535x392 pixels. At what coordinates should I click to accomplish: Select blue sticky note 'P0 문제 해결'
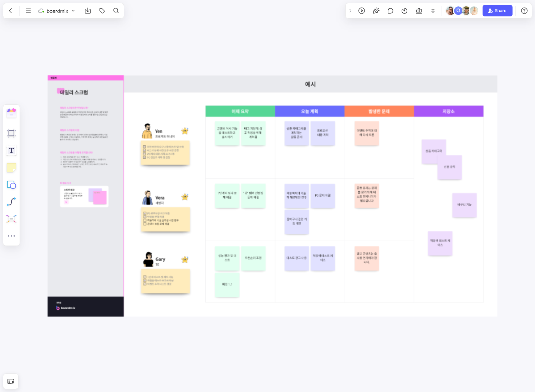pyautogui.click(x=323, y=196)
